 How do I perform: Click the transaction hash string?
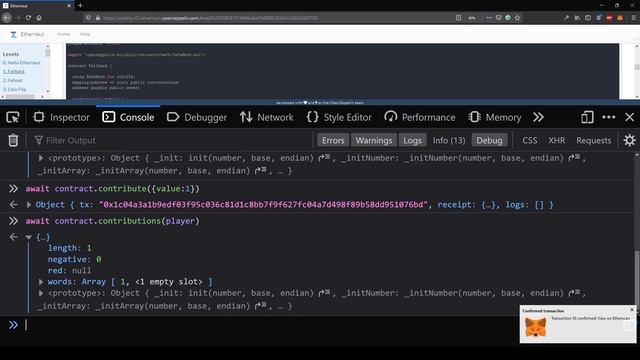[263, 204]
